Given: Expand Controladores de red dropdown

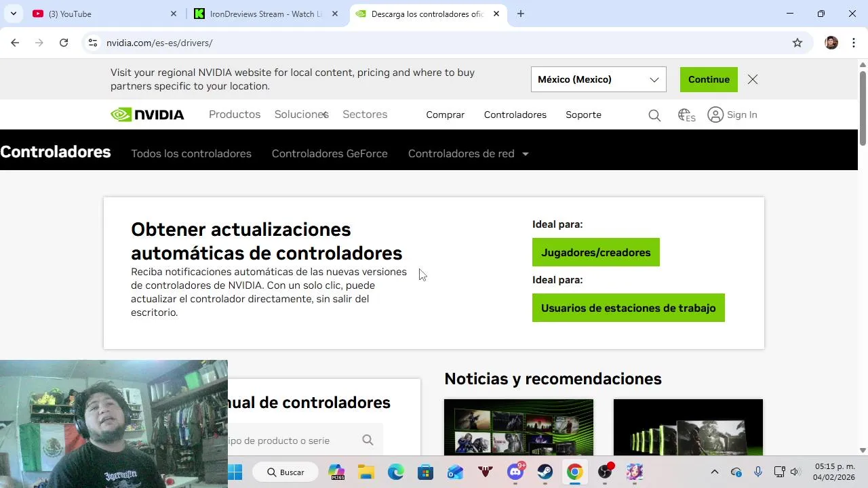Looking at the screenshot, I should 468,154.
